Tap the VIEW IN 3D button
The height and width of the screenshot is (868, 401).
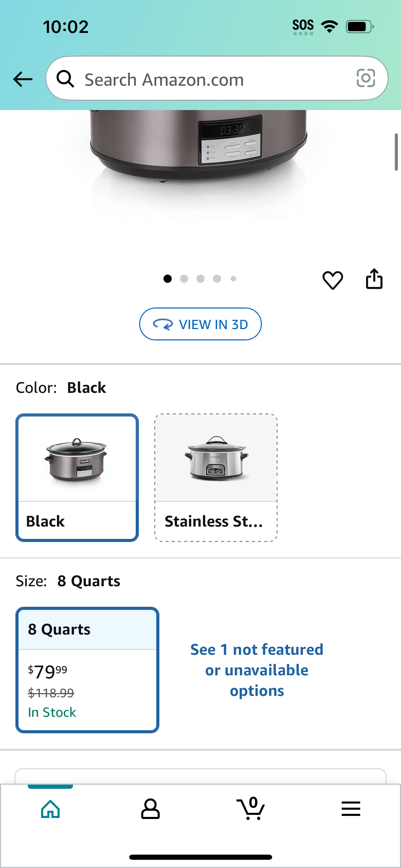(x=200, y=324)
